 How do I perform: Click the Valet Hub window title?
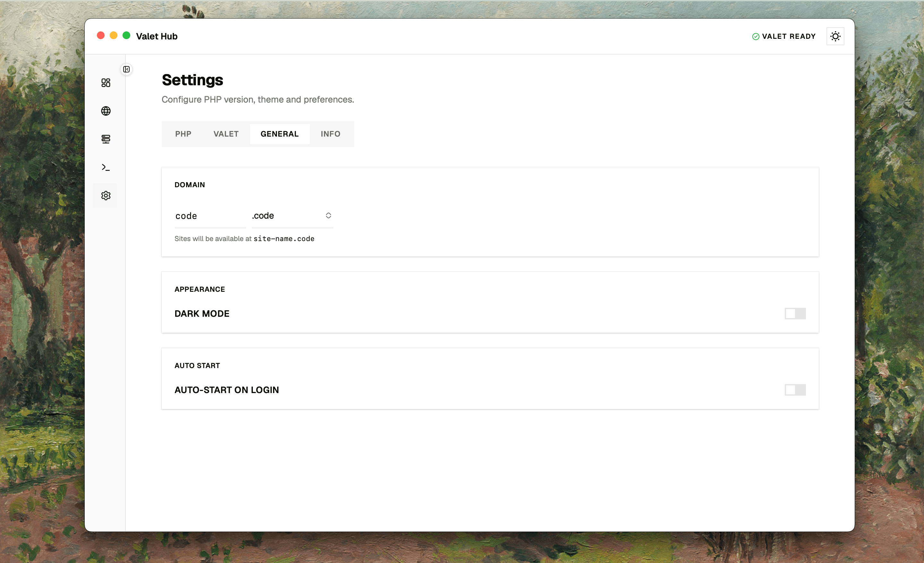coord(157,36)
